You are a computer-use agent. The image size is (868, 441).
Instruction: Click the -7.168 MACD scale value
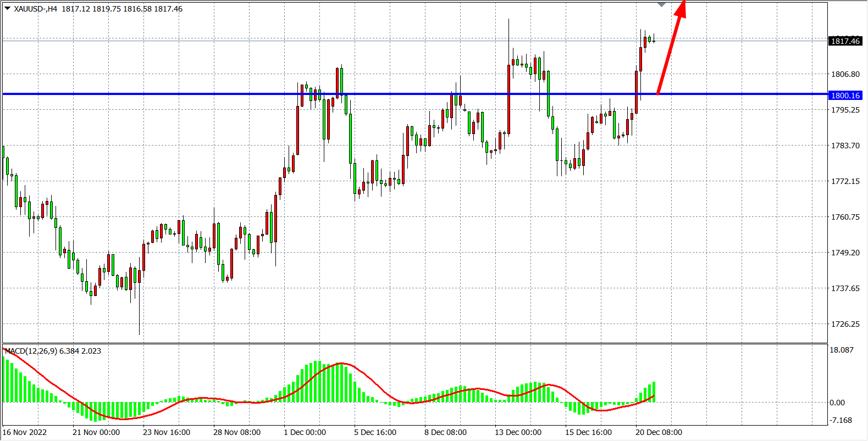point(841,420)
